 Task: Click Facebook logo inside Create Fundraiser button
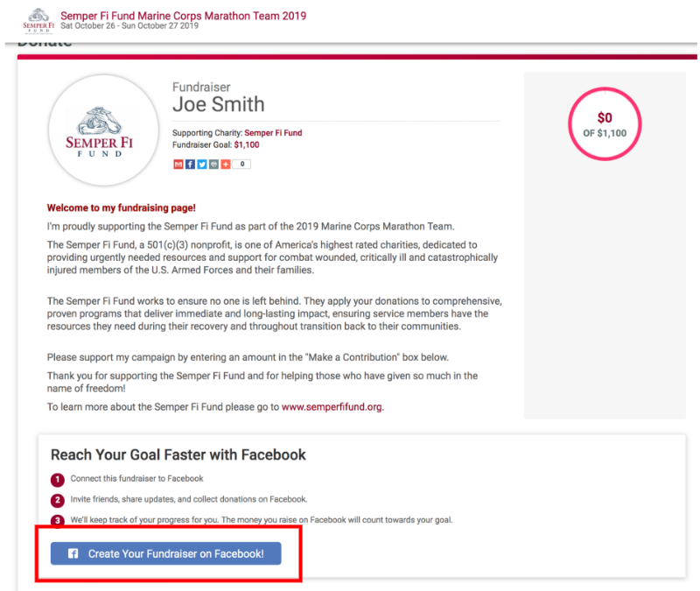(x=73, y=553)
